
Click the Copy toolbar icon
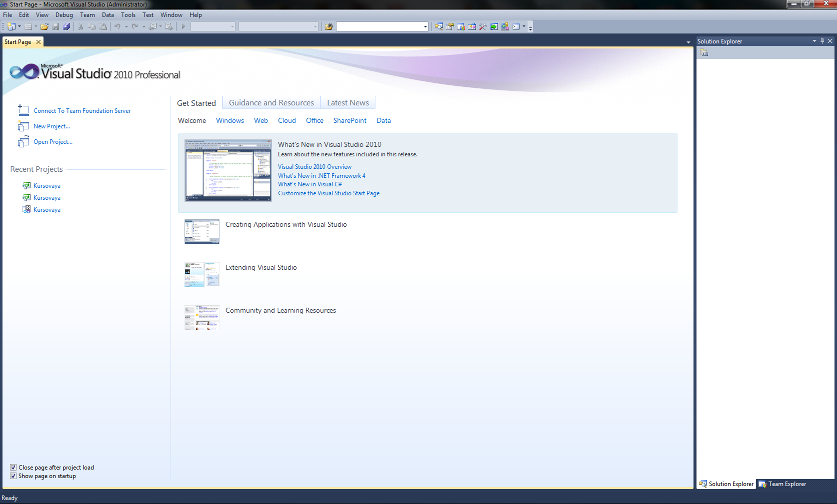point(92,26)
